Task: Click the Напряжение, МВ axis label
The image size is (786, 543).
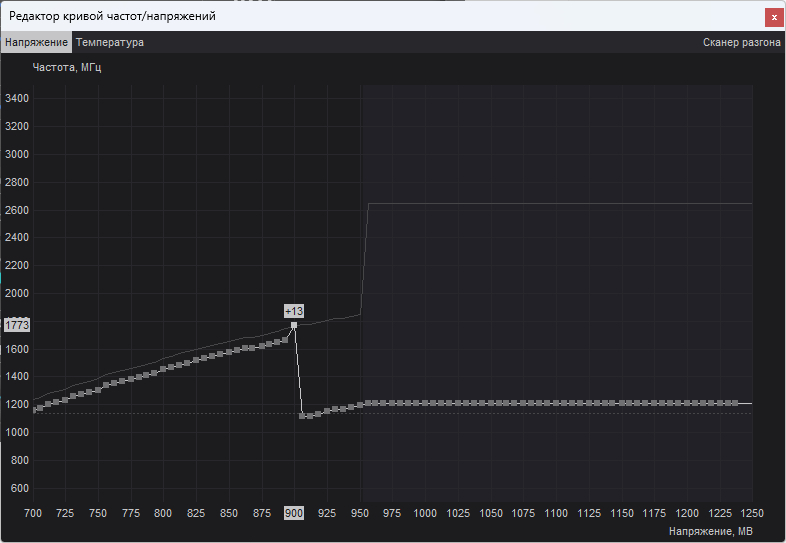Action: point(710,531)
